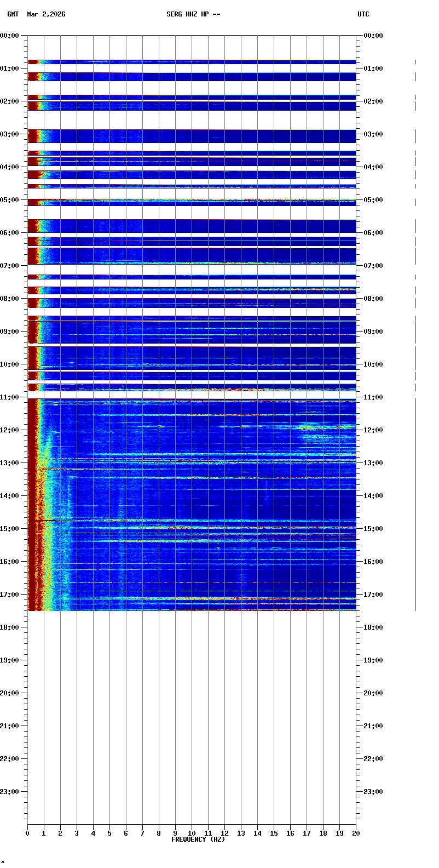Click the GMT axis header label
439x868 pixels.
pos(13,14)
